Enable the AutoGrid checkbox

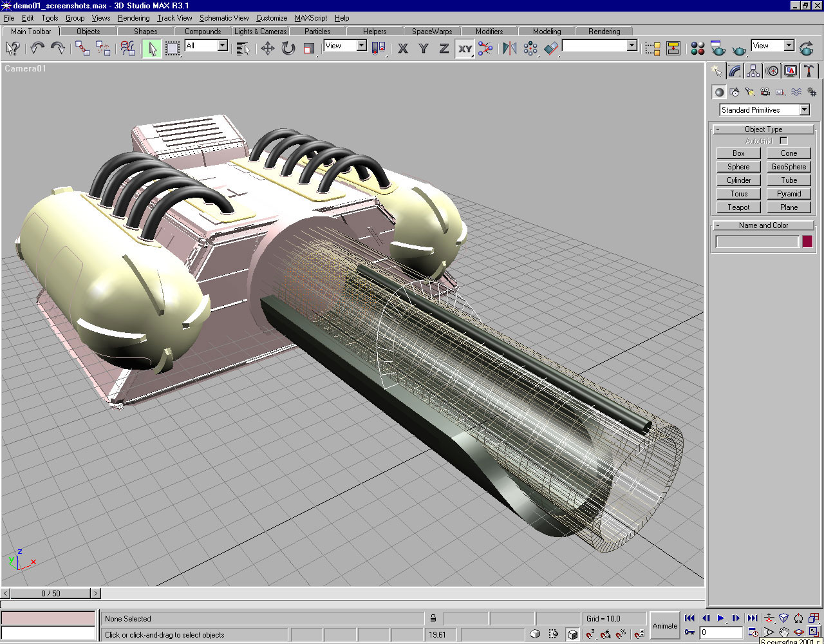click(783, 140)
